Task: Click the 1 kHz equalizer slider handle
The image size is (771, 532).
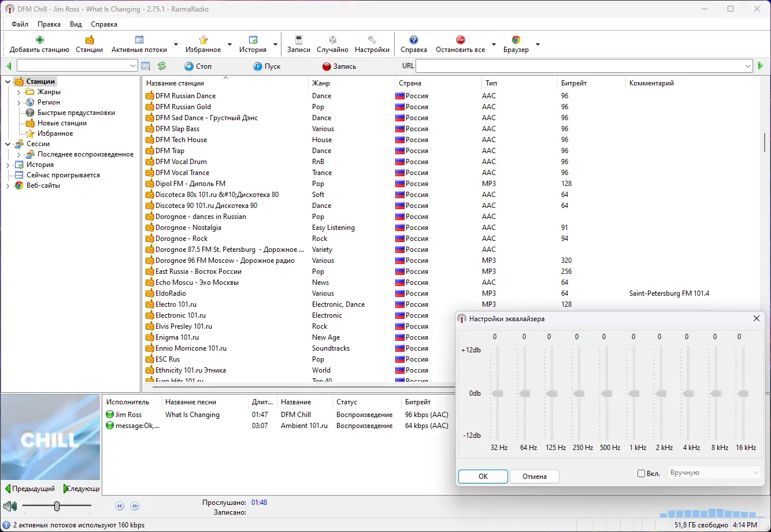Action: (x=634, y=393)
